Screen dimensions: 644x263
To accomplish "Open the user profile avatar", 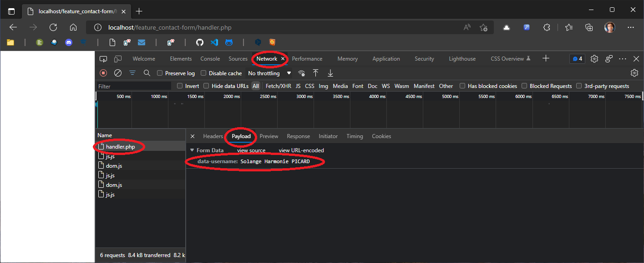I will (x=610, y=27).
